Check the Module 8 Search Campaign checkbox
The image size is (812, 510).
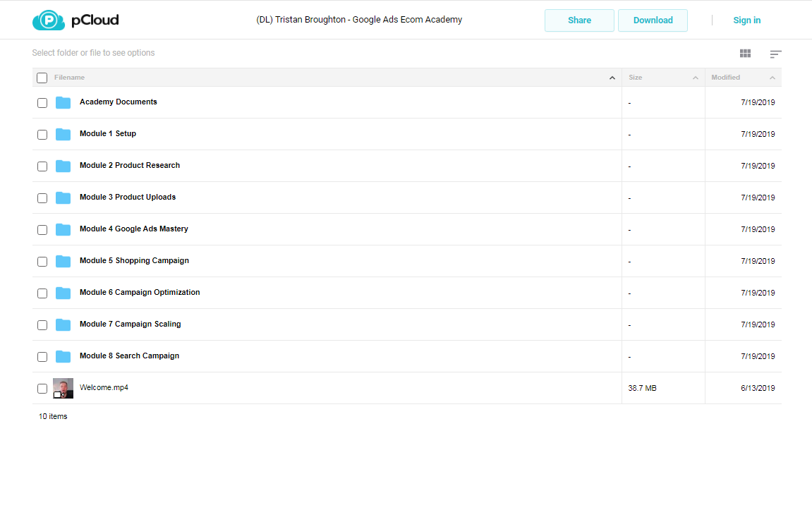point(42,357)
